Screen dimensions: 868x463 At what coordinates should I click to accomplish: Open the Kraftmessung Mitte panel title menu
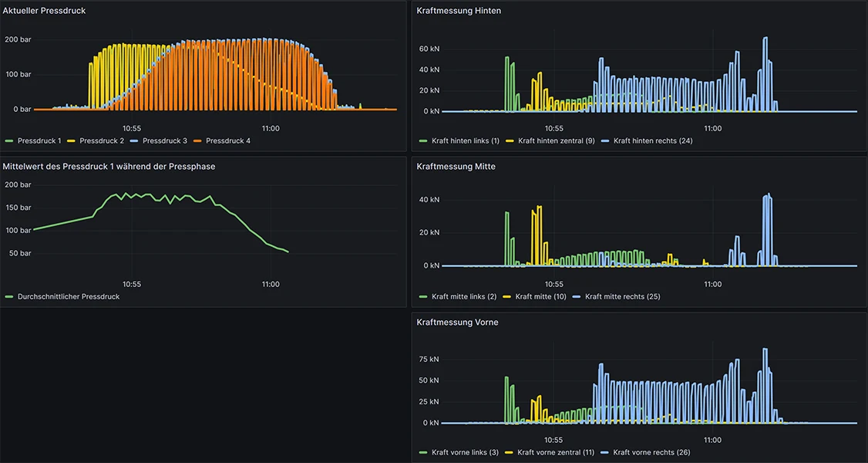(x=456, y=166)
